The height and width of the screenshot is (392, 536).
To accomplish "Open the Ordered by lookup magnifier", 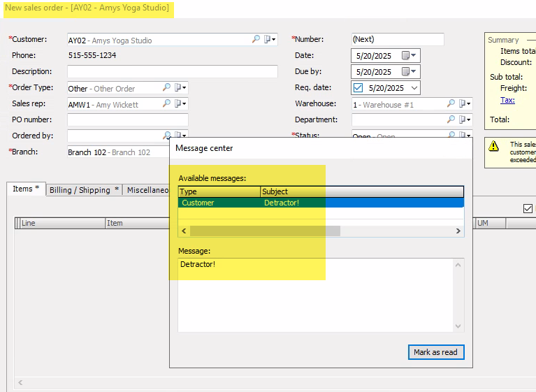I will (166, 135).
